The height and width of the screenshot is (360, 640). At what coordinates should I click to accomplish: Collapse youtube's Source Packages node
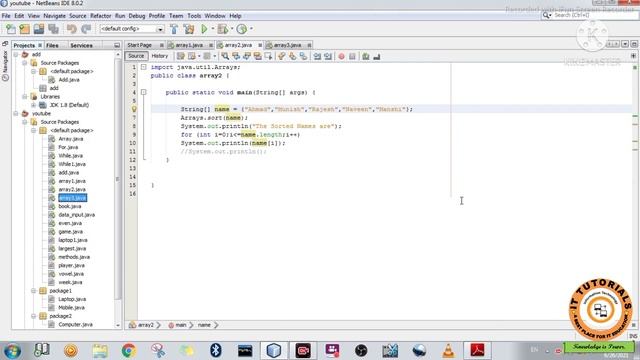point(25,122)
